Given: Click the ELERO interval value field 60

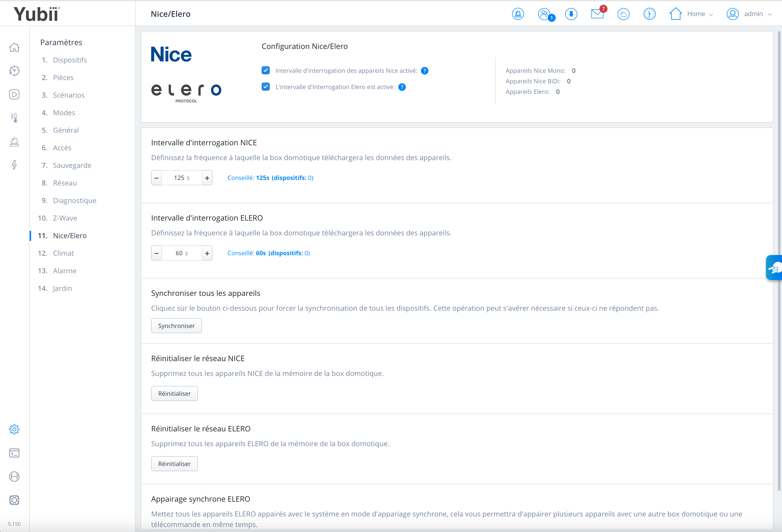Looking at the screenshot, I should coord(182,253).
